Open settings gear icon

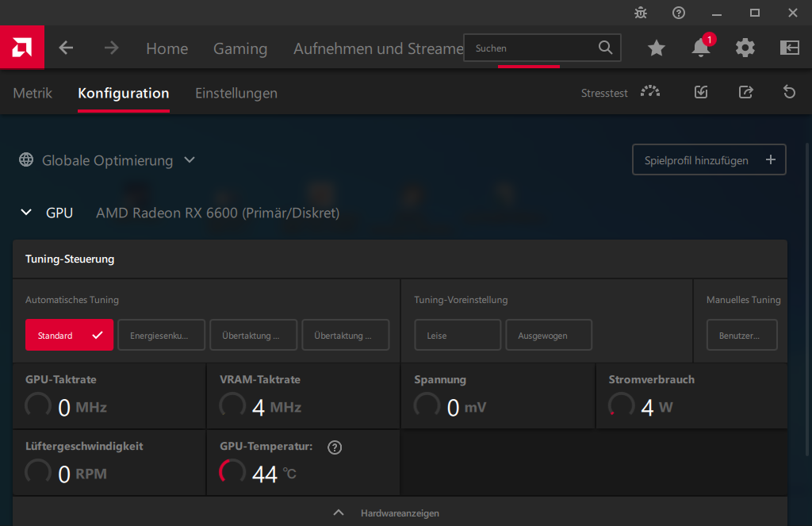(745, 48)
